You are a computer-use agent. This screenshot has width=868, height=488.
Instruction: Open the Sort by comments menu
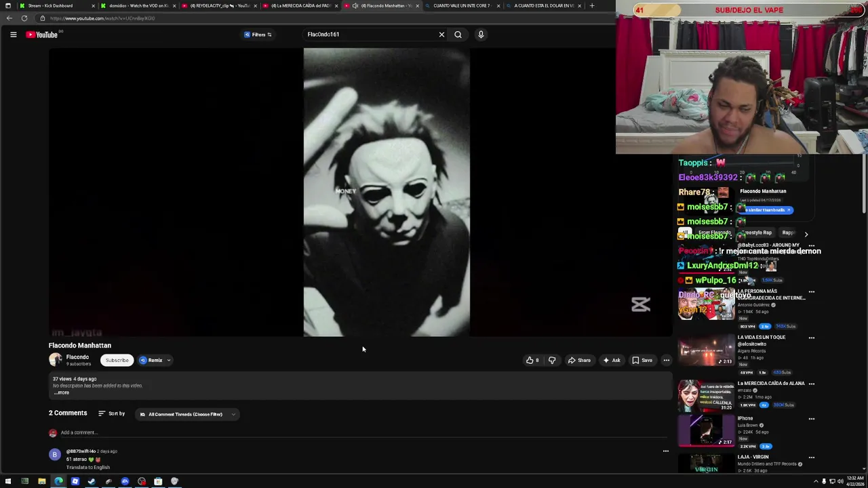pyautogui.click(x=112, y=413)
